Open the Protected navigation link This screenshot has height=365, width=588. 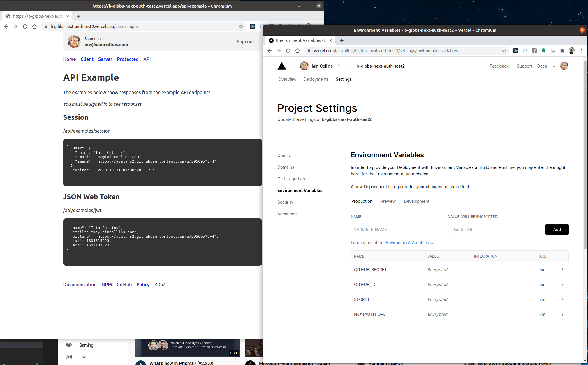pyautogui.click(x=128, y=59)
